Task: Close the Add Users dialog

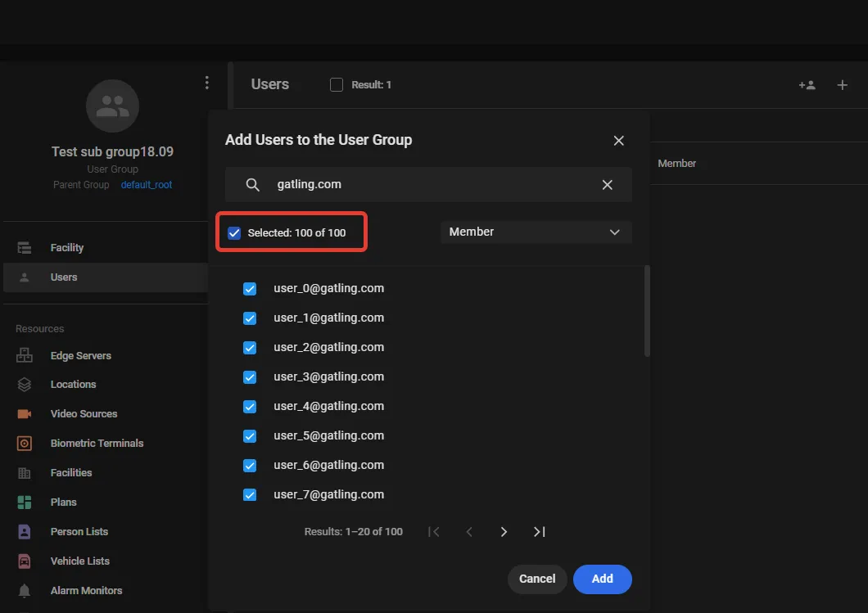Action: (x=619, y=141)
